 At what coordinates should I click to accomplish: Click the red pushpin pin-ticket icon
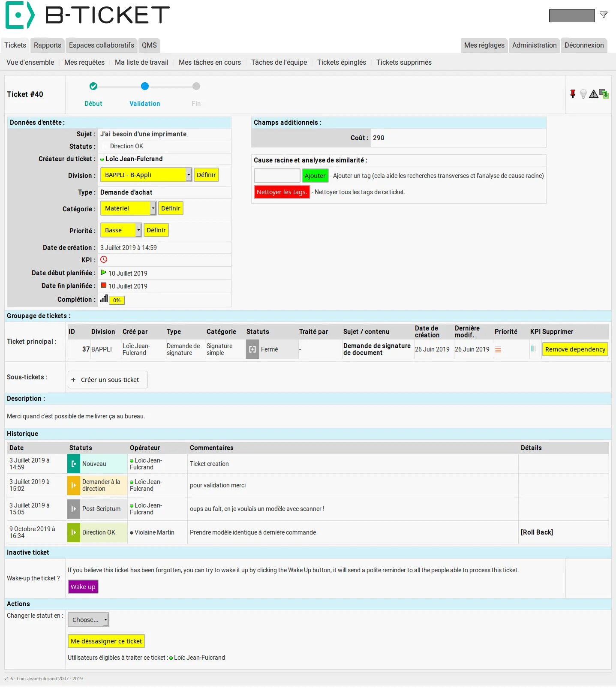coord(573,94)
